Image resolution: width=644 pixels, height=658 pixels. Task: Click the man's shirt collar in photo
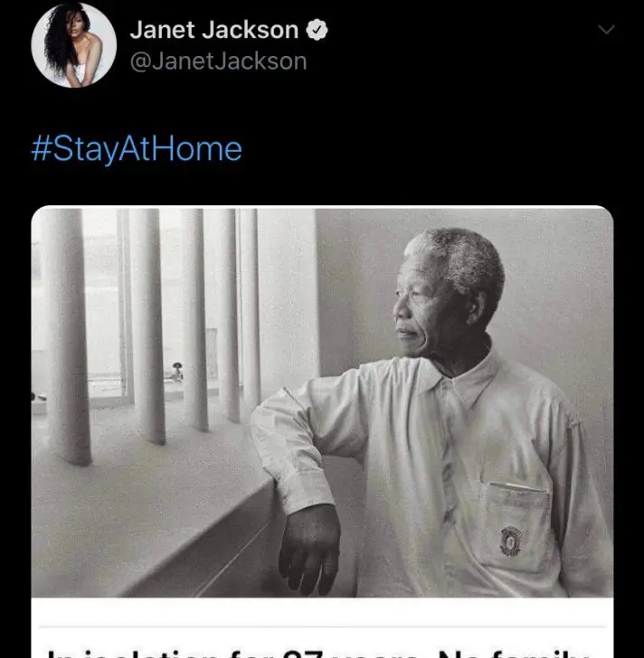tap(464, 378)
